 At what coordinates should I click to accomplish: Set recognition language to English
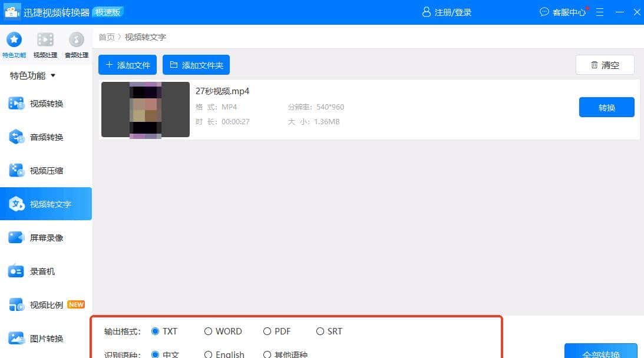click(x=208, y=353)
